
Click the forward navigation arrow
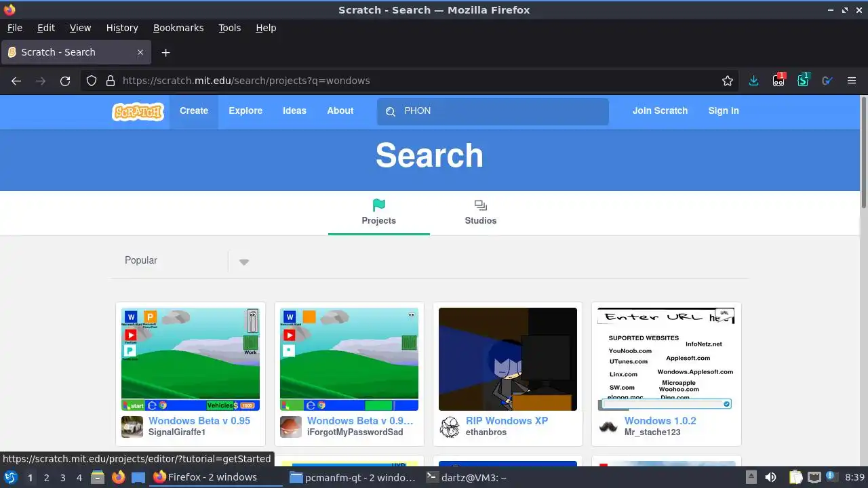[x=41, y=81]
